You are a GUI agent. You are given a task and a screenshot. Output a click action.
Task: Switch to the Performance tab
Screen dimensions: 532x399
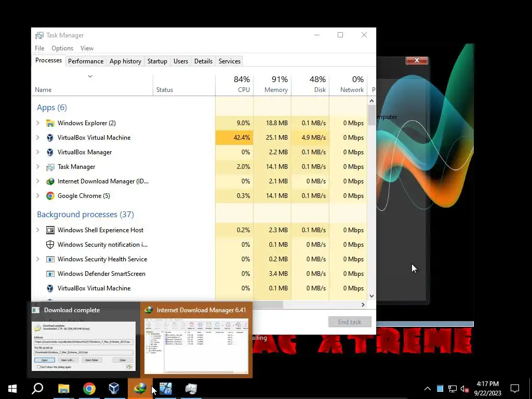86,61
